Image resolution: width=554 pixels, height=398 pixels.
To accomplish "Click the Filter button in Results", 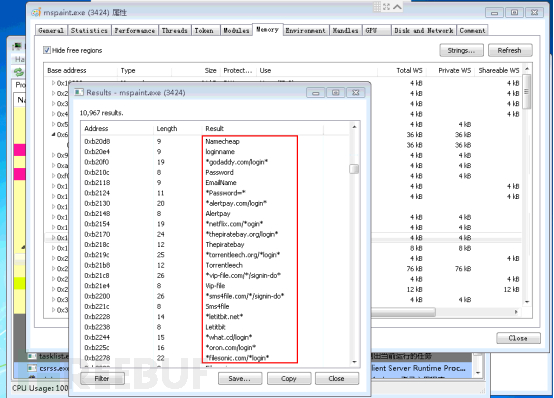I will 102,378.
